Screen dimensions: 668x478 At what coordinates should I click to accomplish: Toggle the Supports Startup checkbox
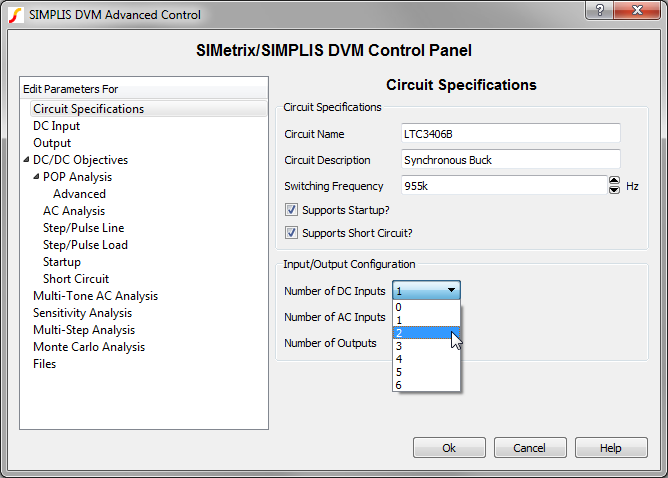click(291, 210)
